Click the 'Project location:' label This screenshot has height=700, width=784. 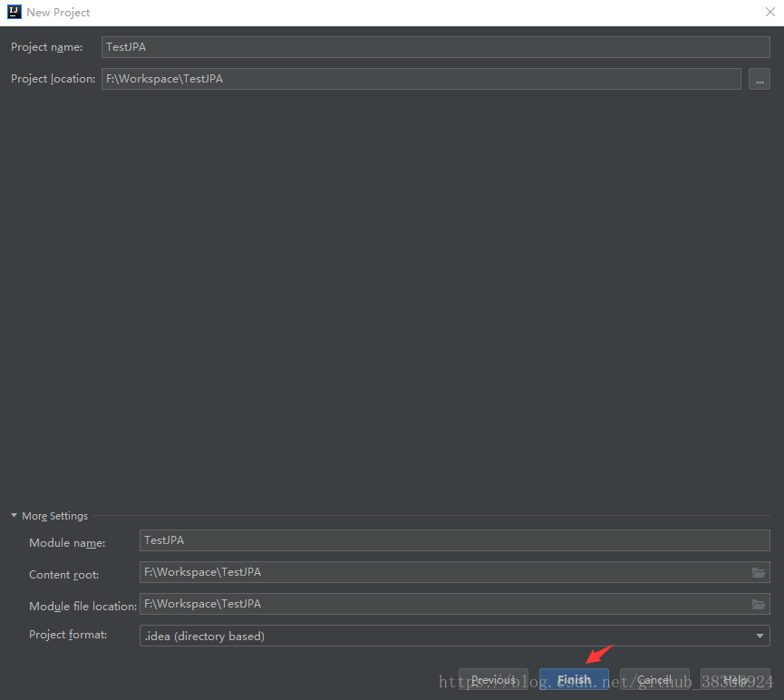click(53, 79)
